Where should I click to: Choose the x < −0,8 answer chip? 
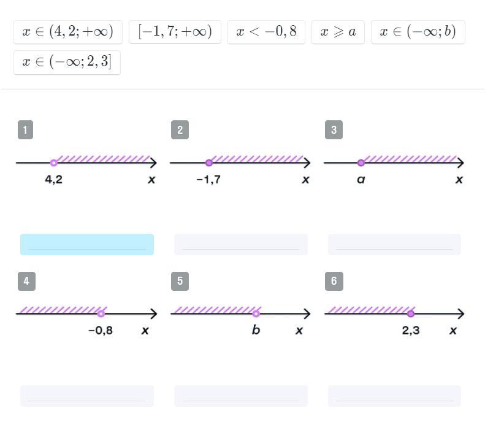pos(266,32)
